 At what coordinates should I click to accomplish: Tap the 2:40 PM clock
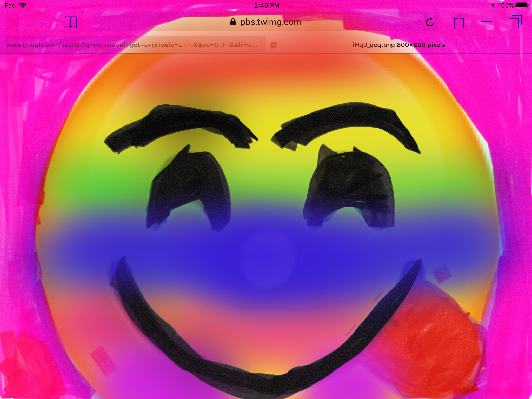(x=267, y=5)
